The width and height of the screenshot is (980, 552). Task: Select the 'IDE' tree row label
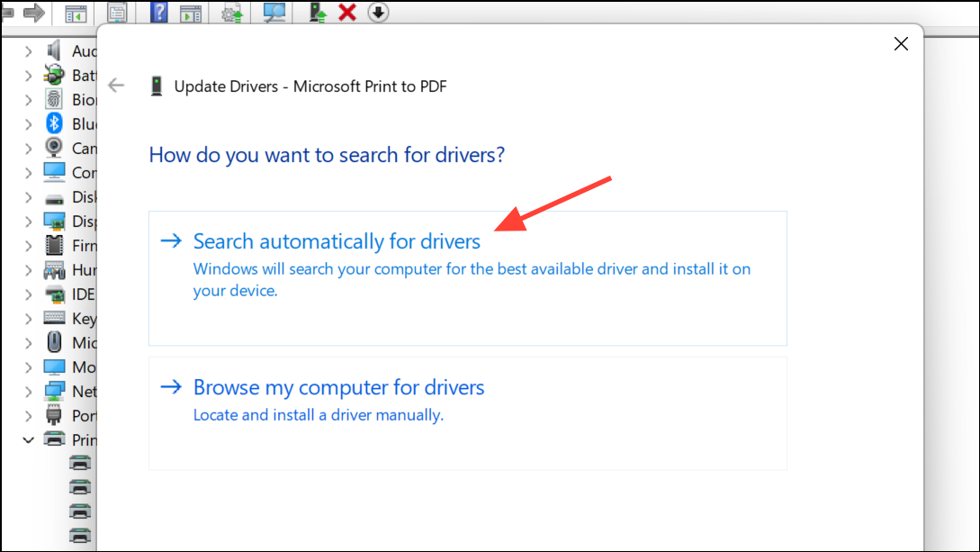pos(84,294)
